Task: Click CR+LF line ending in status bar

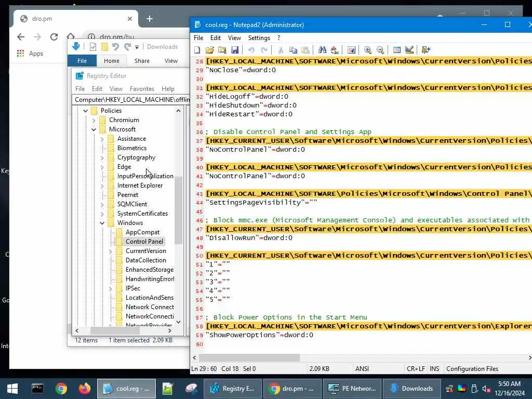Action: (416, 369)
